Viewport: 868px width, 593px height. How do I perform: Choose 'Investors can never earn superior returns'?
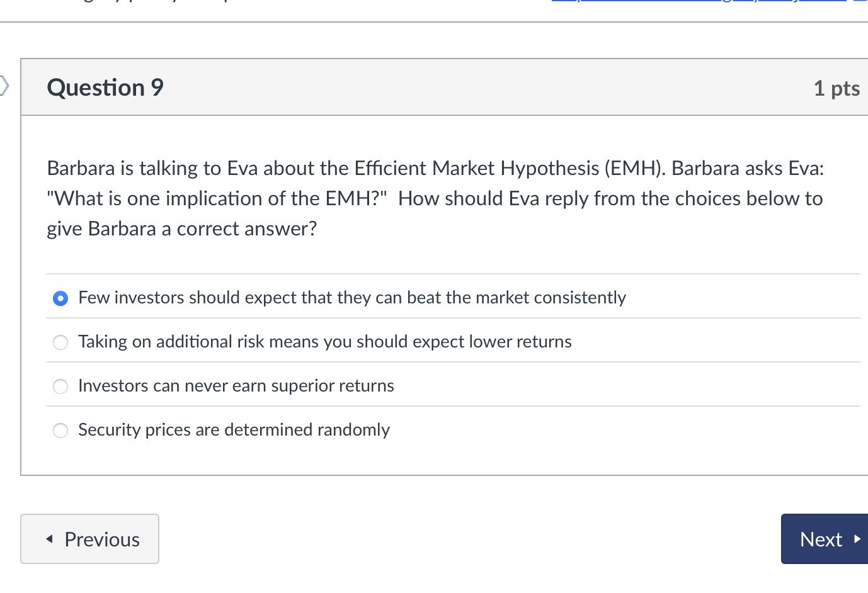[x=60, y=386]
